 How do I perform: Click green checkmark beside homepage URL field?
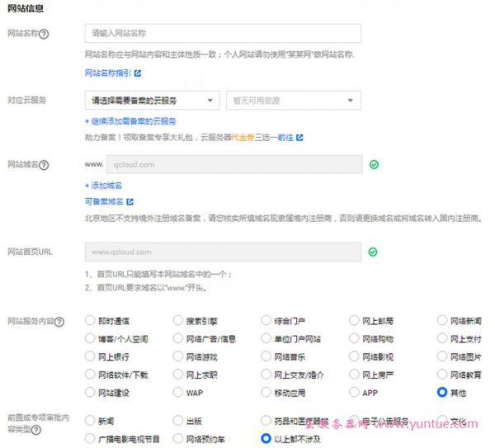pos(374,252)
